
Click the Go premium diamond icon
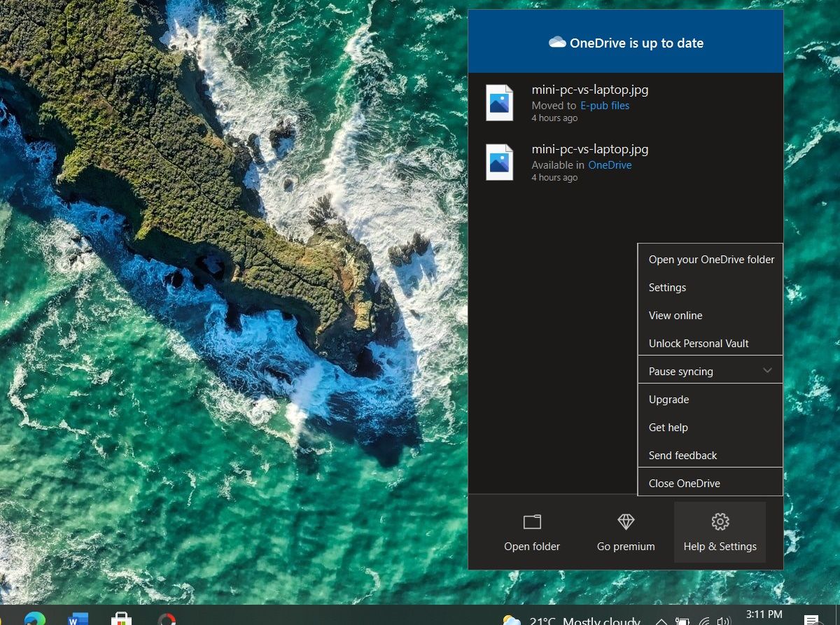626,522
